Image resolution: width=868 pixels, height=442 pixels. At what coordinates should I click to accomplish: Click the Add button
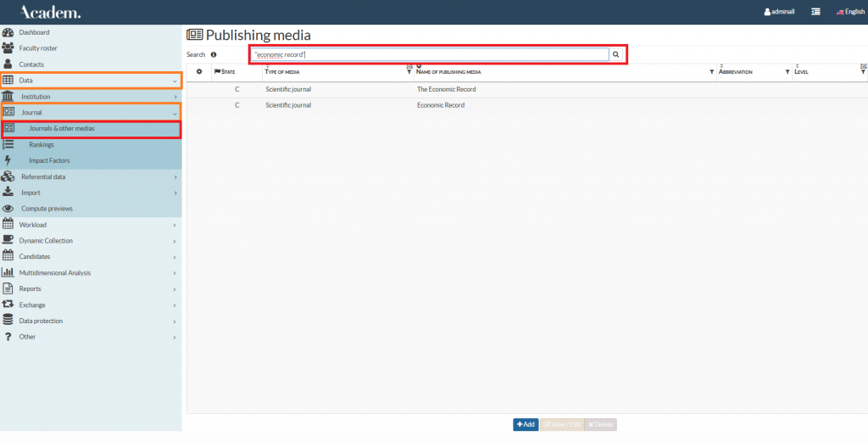(x=526, y=424)
